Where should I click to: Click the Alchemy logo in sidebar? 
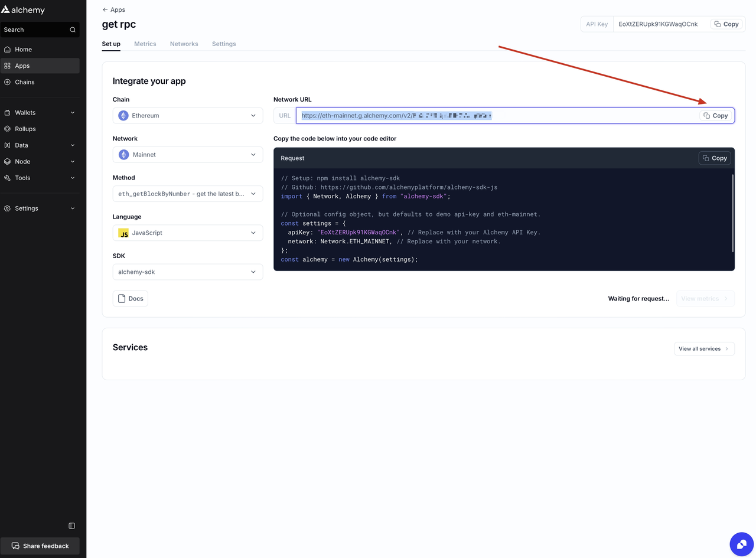point(24,10)
